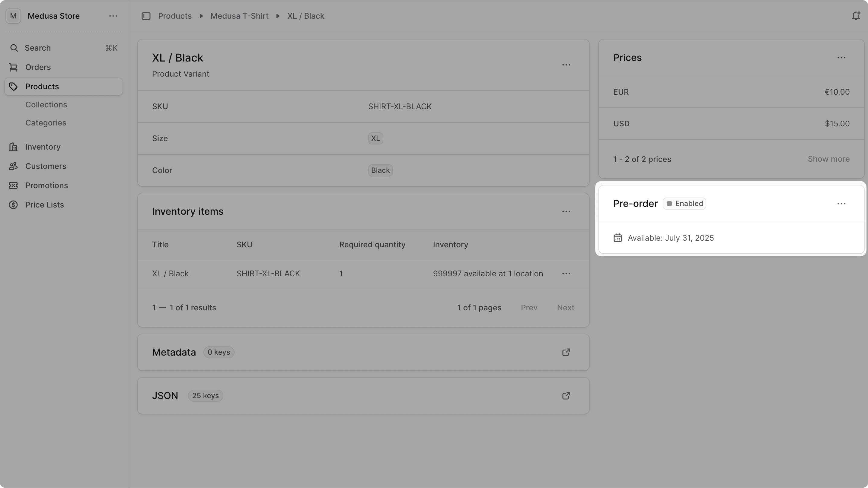Open the Promotions sidebar icon
The height and width of the screenshot is (488, 868).
click(x=14, y=185)
